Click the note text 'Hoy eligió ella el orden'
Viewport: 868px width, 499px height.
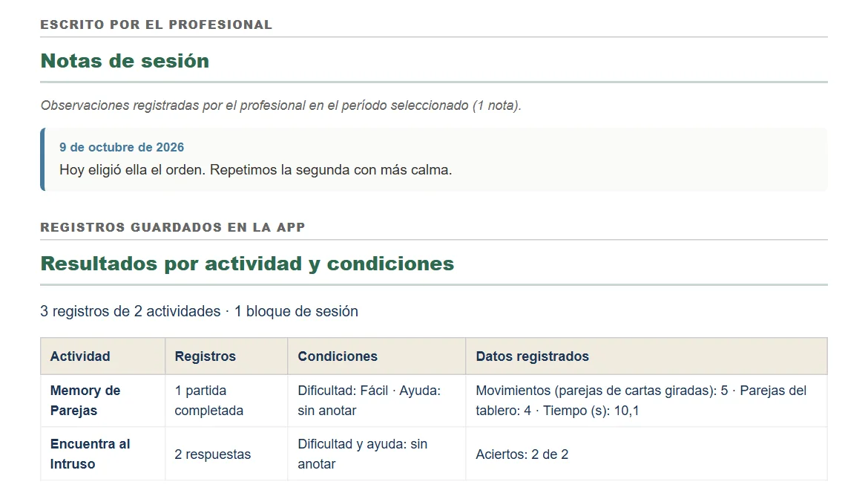point(132,169)
